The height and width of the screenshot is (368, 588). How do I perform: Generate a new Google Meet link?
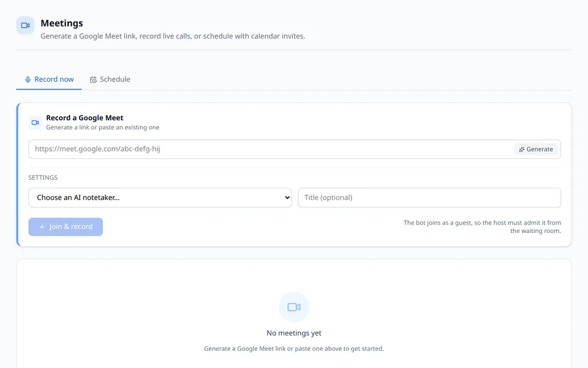tap(536, 150)
